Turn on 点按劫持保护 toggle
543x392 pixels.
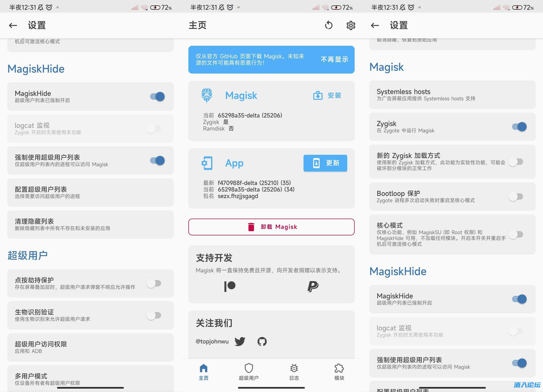(x=154, y=283)
